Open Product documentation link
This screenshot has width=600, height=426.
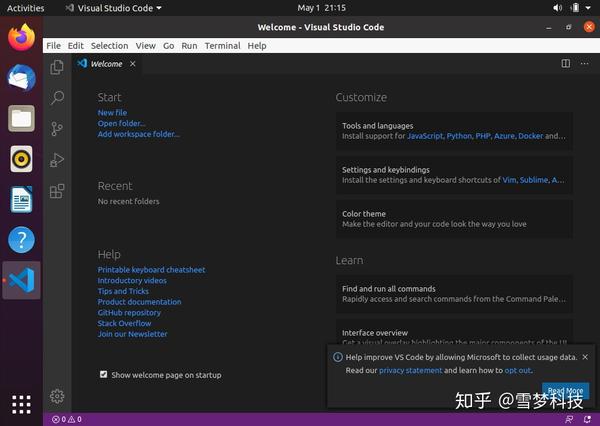pyautogui.click(x=139, y=302)
